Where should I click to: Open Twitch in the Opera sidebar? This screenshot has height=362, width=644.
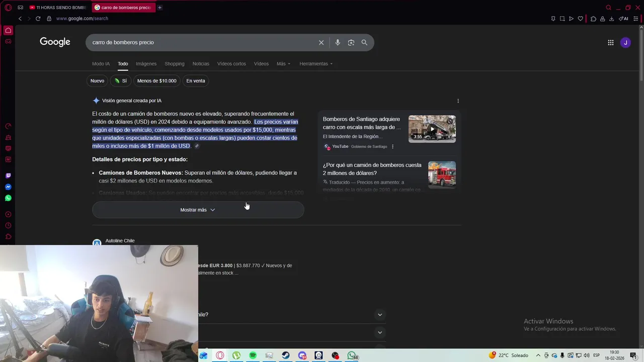click(8, 175)
